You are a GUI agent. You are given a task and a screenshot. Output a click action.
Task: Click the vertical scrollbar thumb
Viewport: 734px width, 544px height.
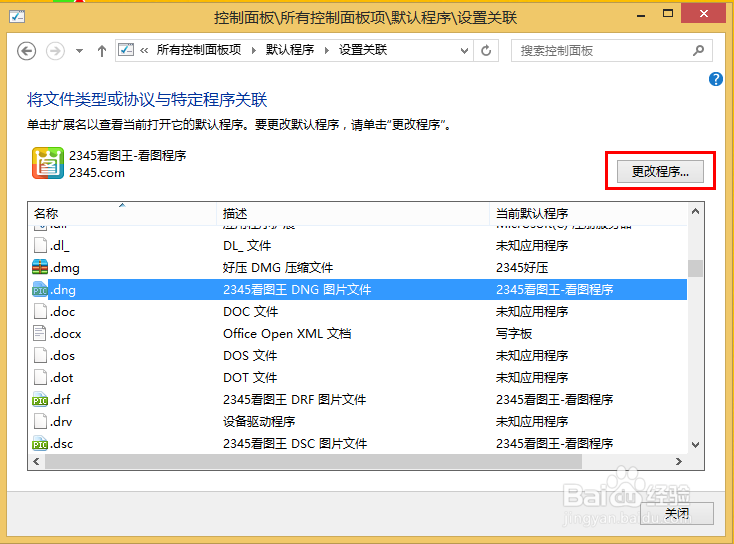[695, 268]
